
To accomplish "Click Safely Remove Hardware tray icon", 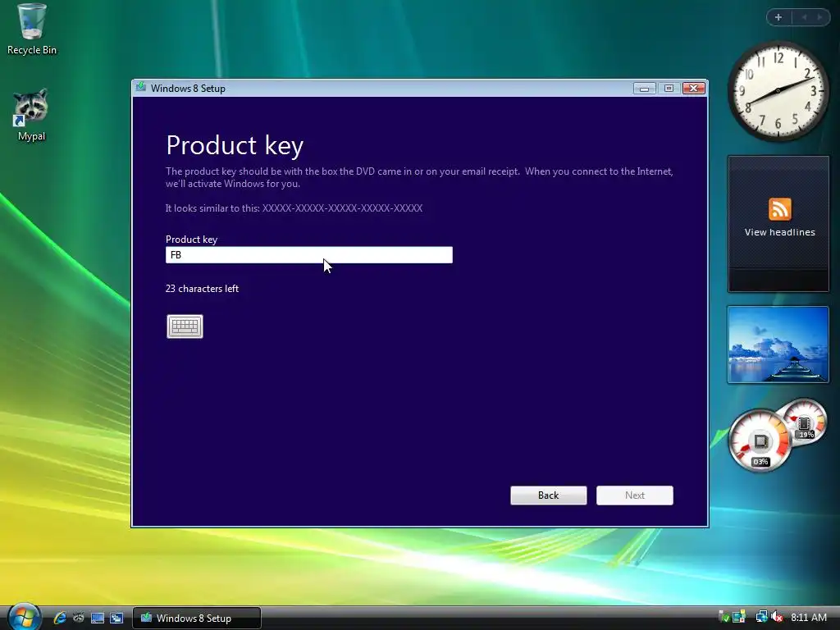I will [x=724, y=617].
